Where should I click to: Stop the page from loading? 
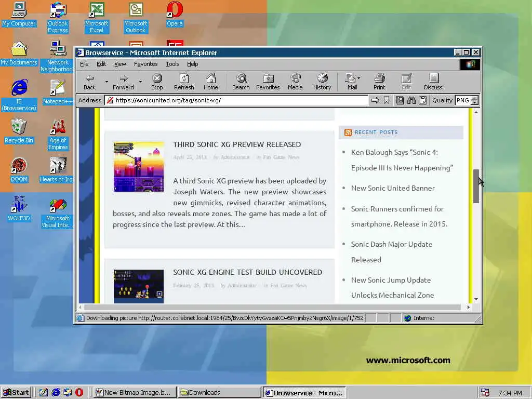tap(157, 82)
